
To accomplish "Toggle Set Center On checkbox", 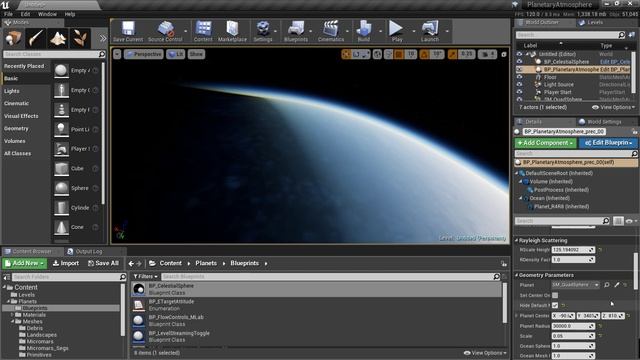I will point(555,295).
